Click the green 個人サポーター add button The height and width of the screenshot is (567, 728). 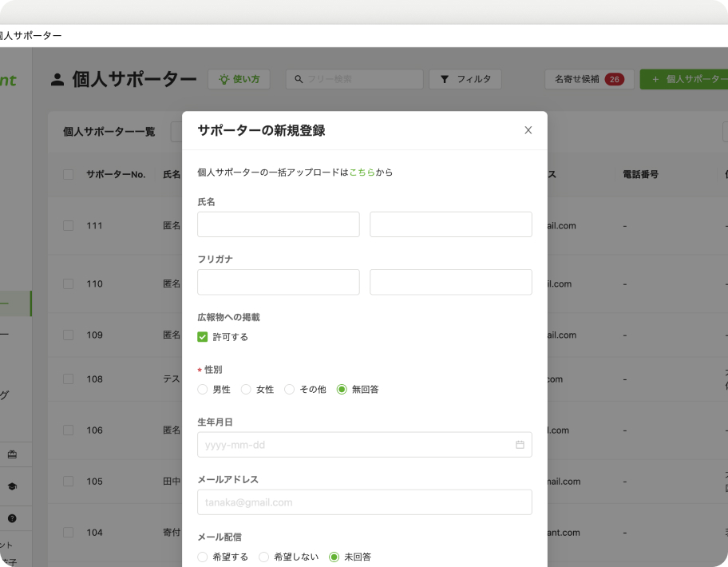[685, 79]
